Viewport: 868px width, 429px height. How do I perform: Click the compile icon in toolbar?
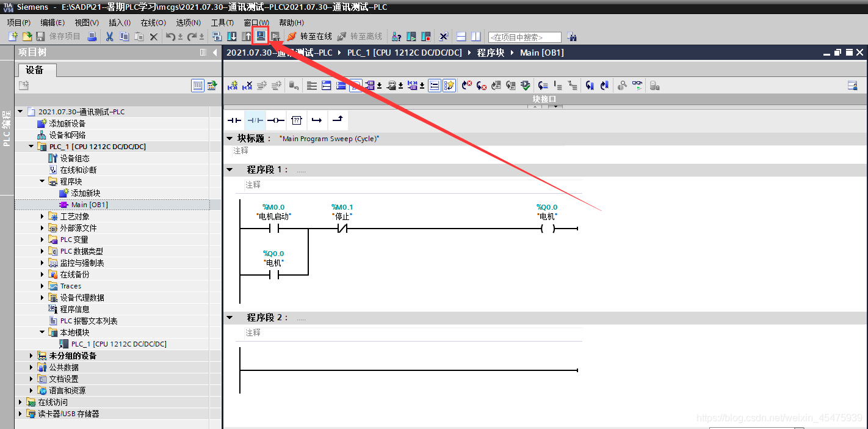pos(217,37)
